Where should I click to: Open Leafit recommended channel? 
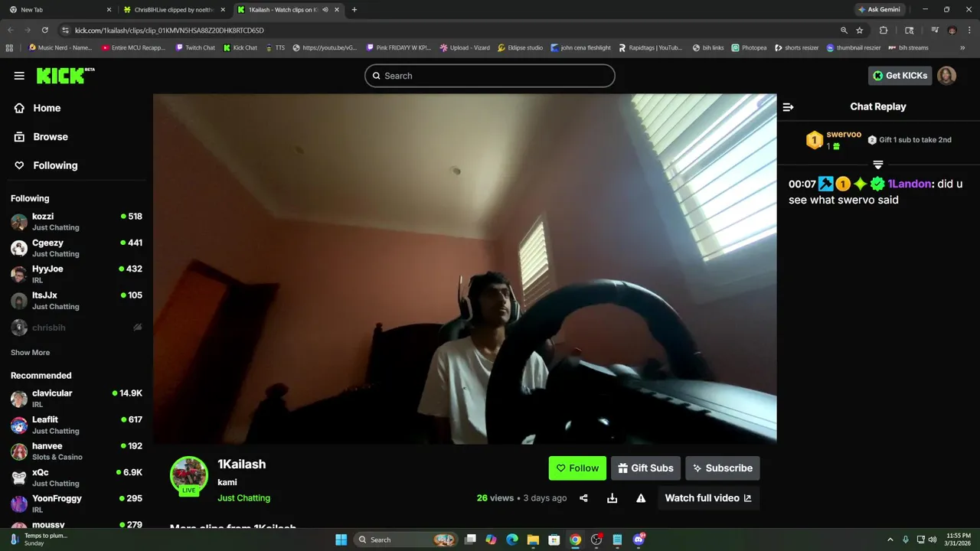77,425
